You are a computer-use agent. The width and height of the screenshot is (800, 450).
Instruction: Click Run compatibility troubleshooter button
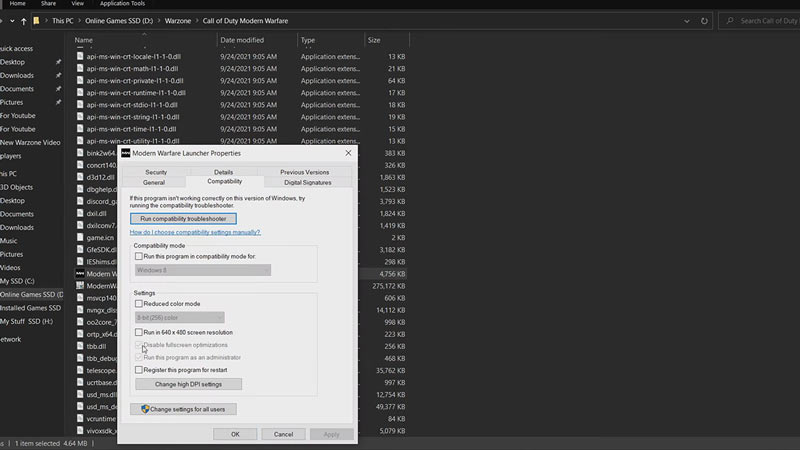tap(183, 218)
